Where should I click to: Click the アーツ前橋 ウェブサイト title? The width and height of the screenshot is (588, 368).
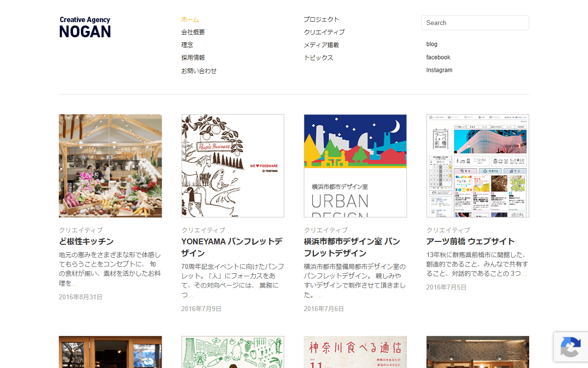(470, 241)
